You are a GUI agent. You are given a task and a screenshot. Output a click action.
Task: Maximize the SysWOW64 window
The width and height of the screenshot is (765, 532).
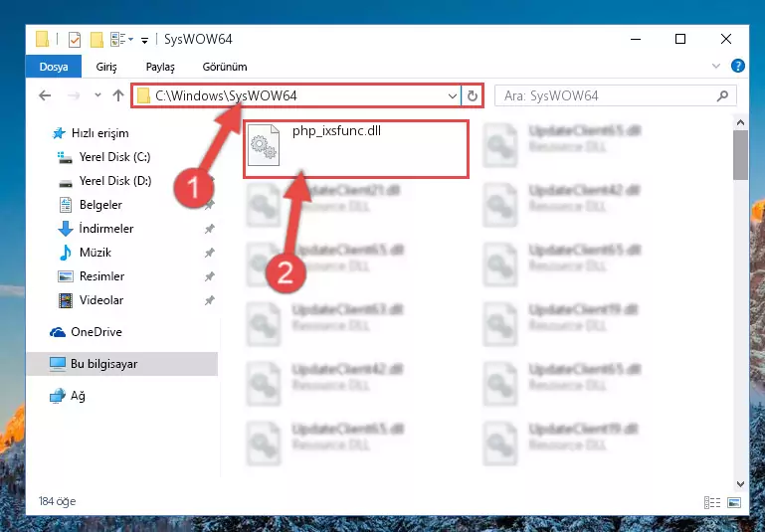[680, 40]
